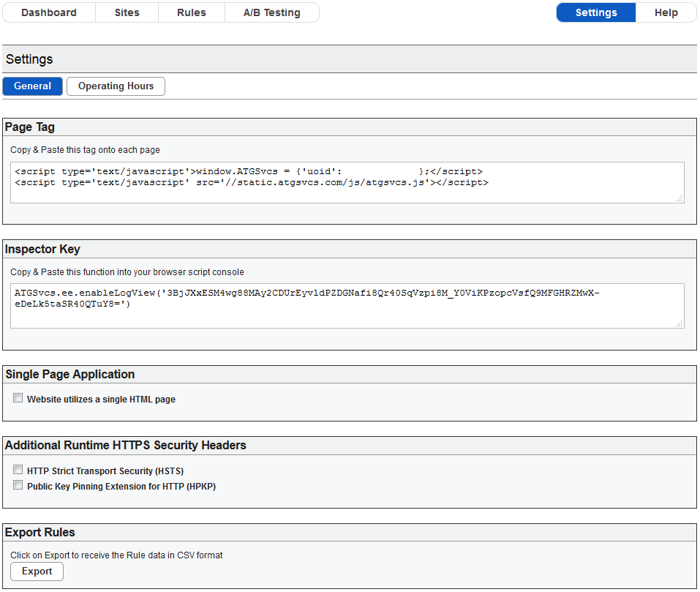Screen dimensions: 700x592
Task: Click the Single Page Application heading
Action: 70,374
